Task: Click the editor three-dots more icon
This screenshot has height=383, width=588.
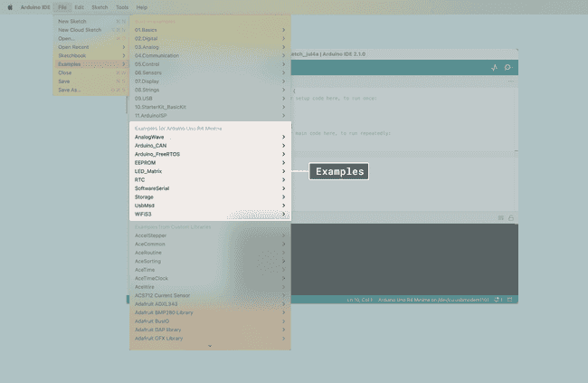Action: pyautogui.click(x=510, y=81)
